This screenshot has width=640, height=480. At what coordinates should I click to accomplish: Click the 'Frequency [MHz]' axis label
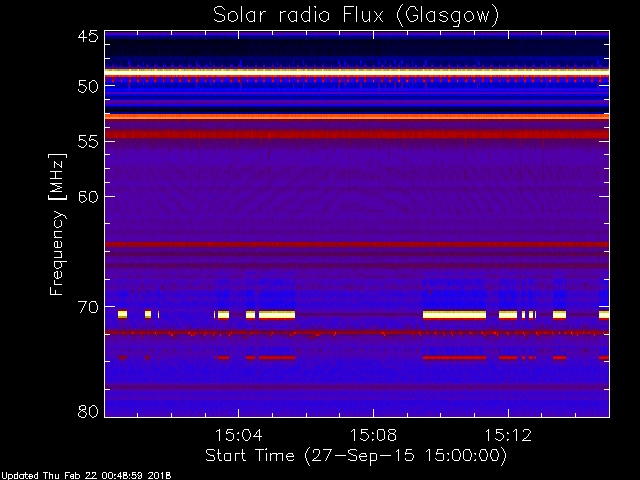(x=57, y=224)
